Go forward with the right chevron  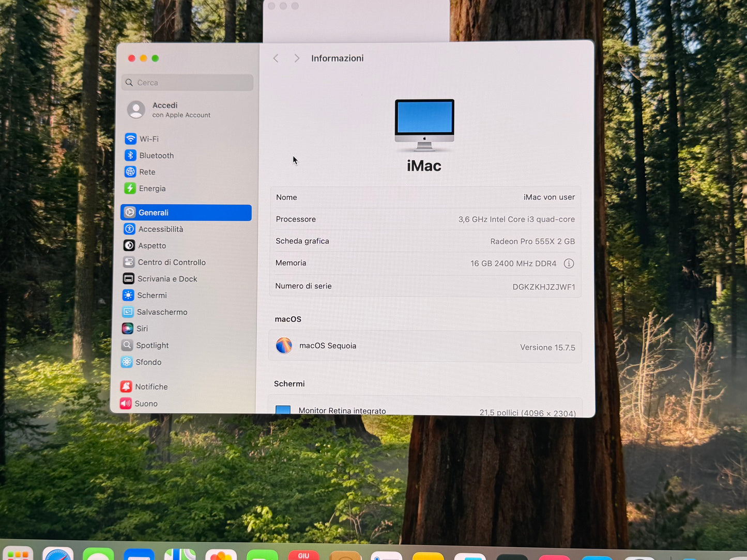297,58
